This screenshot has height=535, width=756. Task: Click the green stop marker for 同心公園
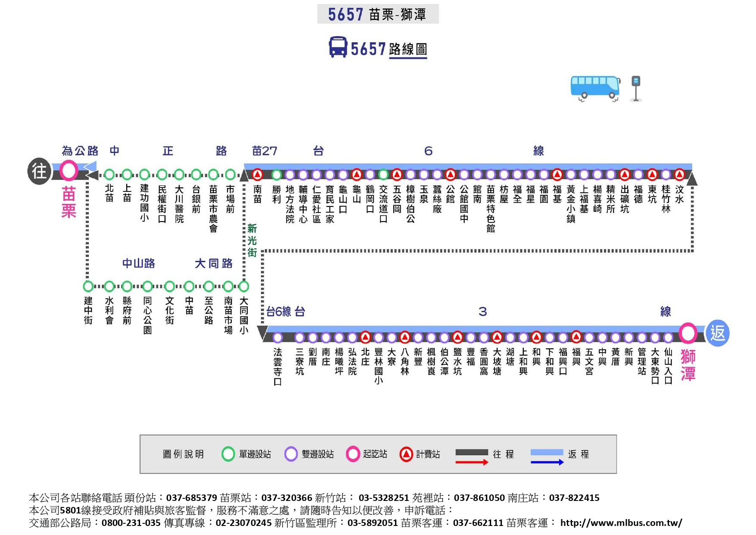[x=147, y=286]
